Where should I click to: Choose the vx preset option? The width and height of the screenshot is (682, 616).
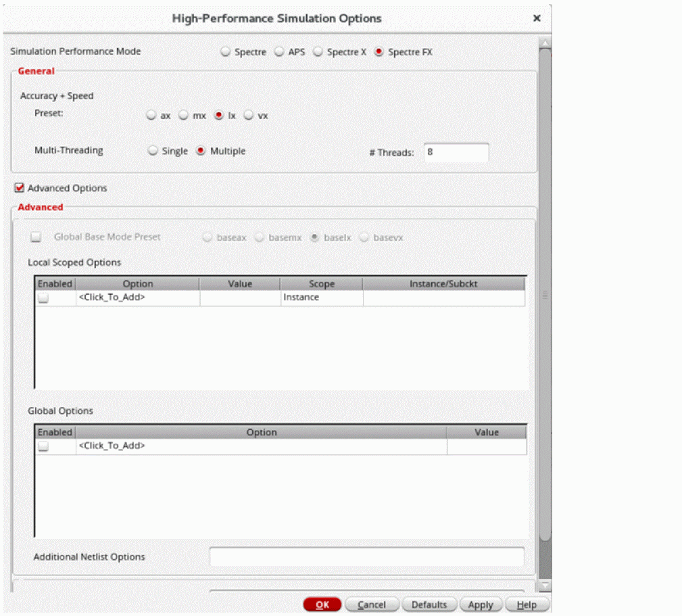point(249,116)
